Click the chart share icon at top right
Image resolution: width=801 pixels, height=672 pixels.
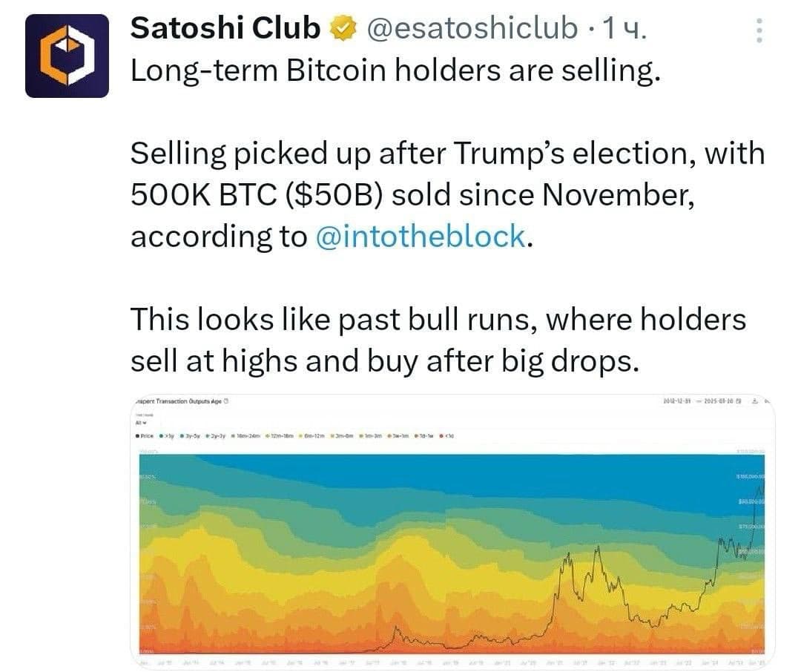point(768,401)
